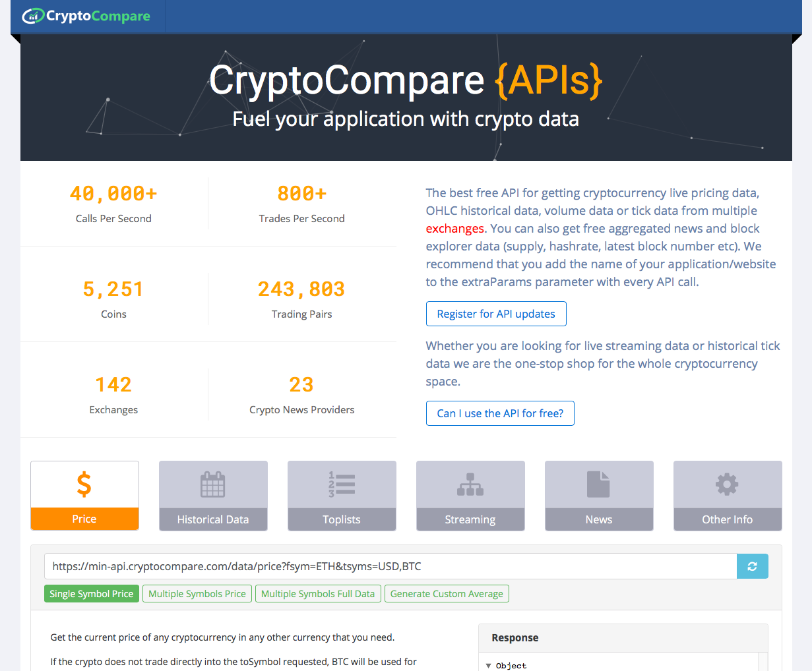Image resolution: width=812 pixels, height=671 pixels.
Task: Click the gear Other Info icon
Action: [x=728, y=484]
